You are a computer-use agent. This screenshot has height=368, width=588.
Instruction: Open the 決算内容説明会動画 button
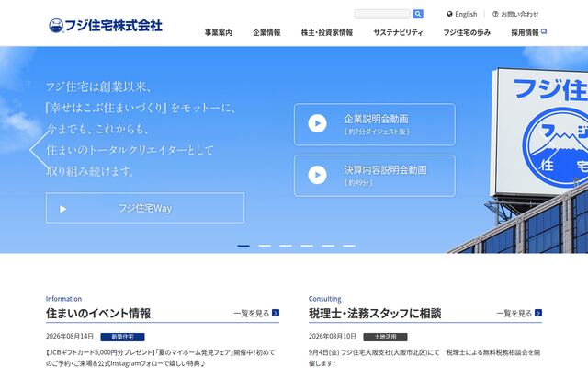[375, 176]
